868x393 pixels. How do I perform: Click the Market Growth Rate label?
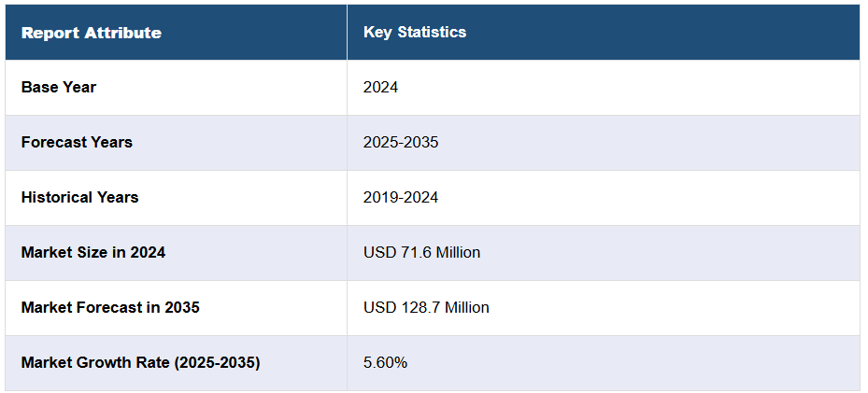click(x=140, y=362)
